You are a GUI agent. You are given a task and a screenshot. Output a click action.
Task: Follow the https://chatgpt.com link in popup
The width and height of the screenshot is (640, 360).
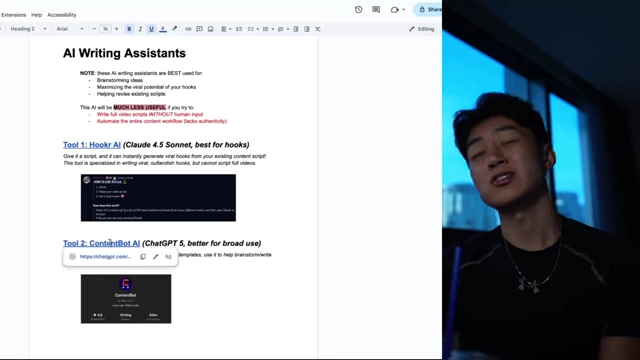(105, 257)
